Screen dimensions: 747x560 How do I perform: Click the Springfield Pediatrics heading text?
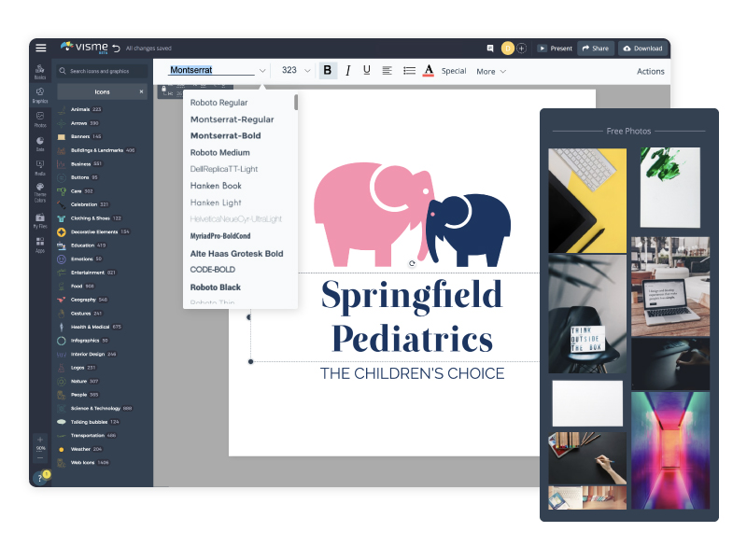pos(412,317)
